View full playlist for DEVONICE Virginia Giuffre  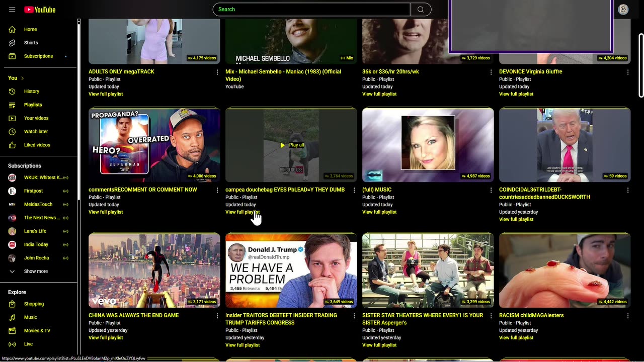click(516, 94)
